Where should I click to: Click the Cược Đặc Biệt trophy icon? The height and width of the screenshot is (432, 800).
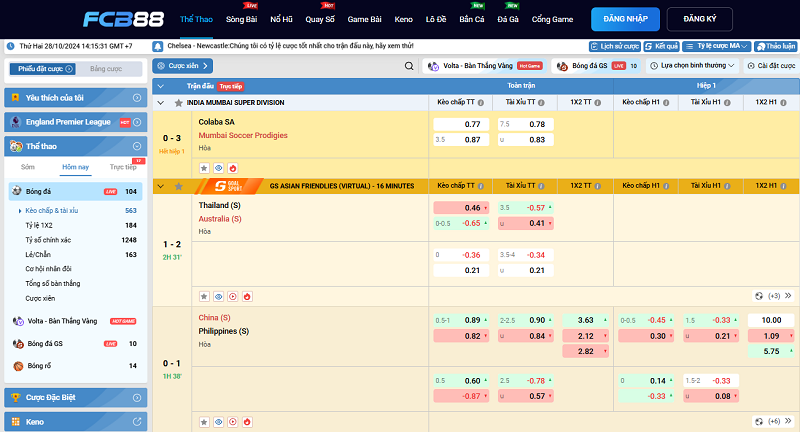16,397
